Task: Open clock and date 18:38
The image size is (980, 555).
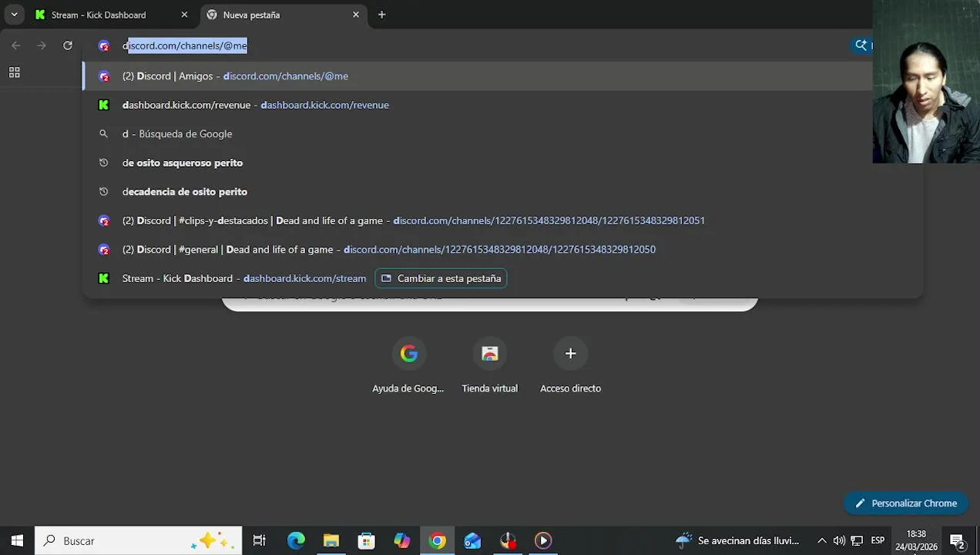Action: point(916,540)
